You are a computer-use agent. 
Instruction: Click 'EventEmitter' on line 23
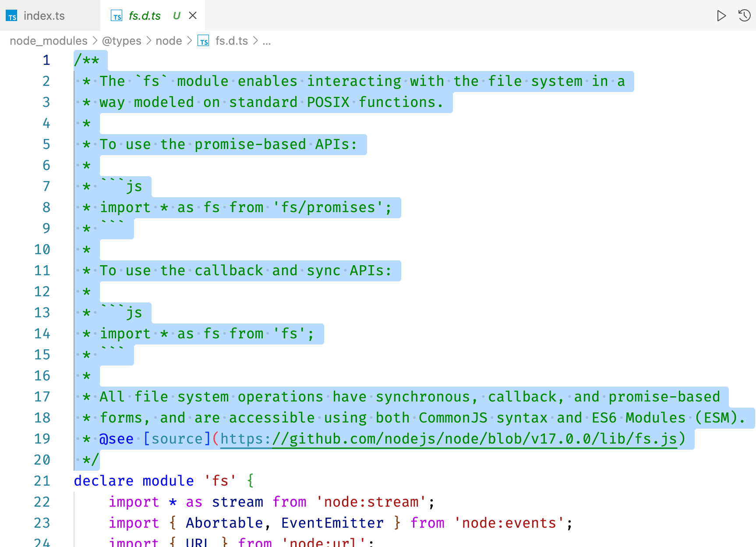click(332, 523)
